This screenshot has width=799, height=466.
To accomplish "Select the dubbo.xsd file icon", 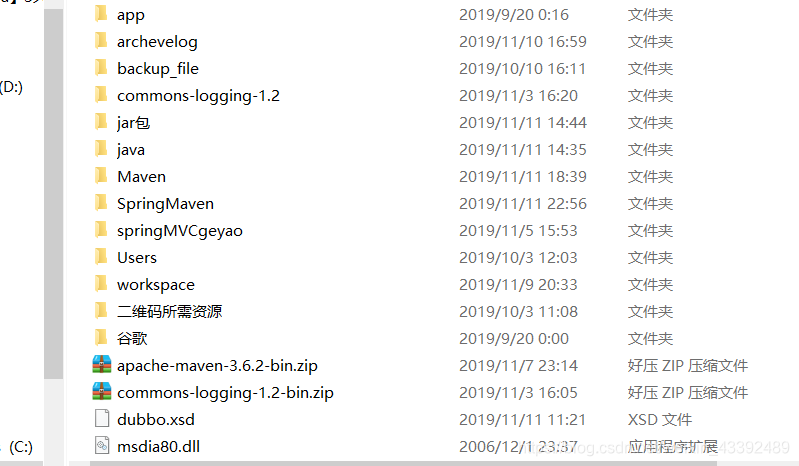I will point(102,419).
